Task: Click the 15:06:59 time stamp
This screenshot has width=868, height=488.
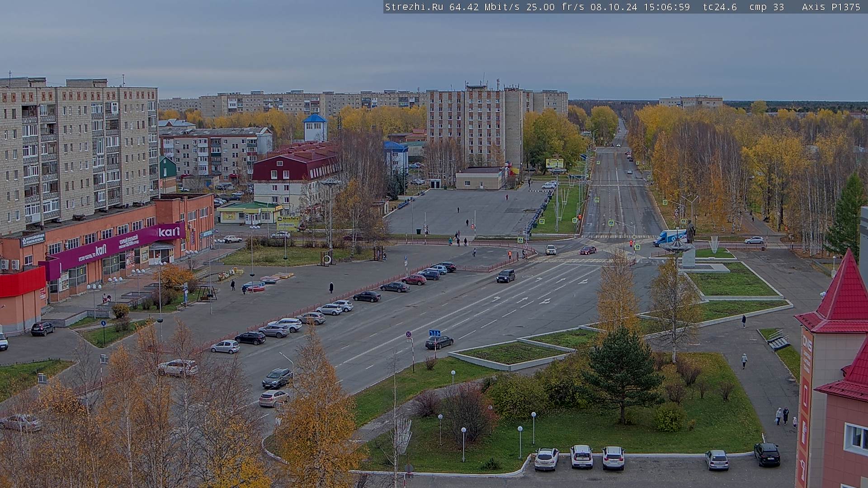Action: click(667, 7)
